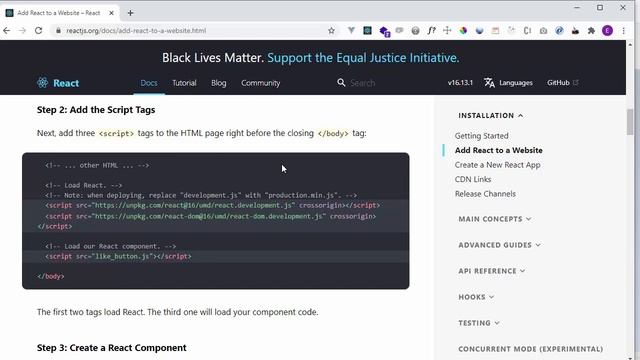Expand the Advanced Guides section
This screenshot has width=640, height=360.
[500, 245]
